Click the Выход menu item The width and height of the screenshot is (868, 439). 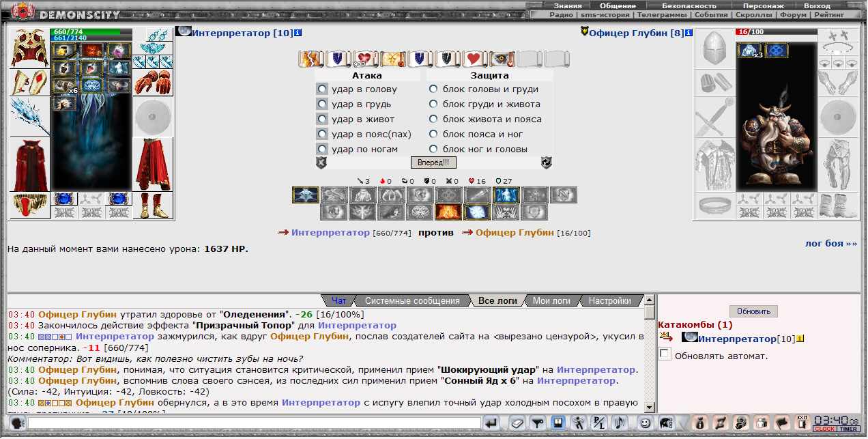[x=817, y=5]
